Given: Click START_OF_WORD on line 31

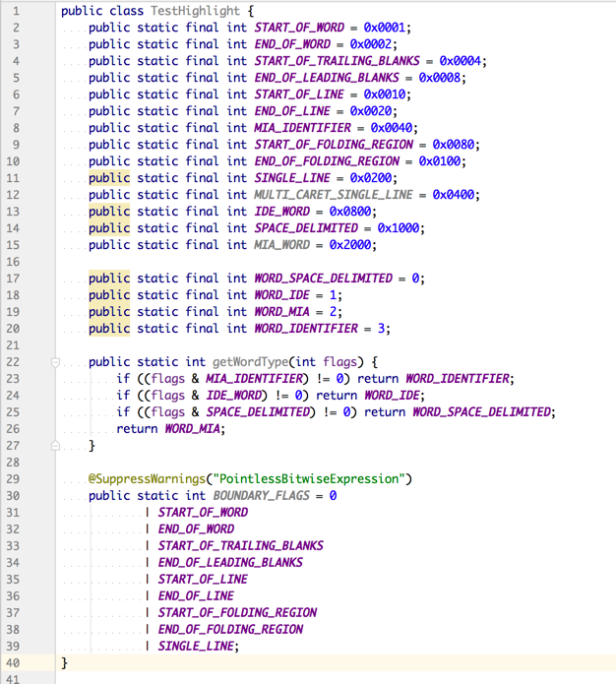Looking at the screenshot, I should pos(203,513).
